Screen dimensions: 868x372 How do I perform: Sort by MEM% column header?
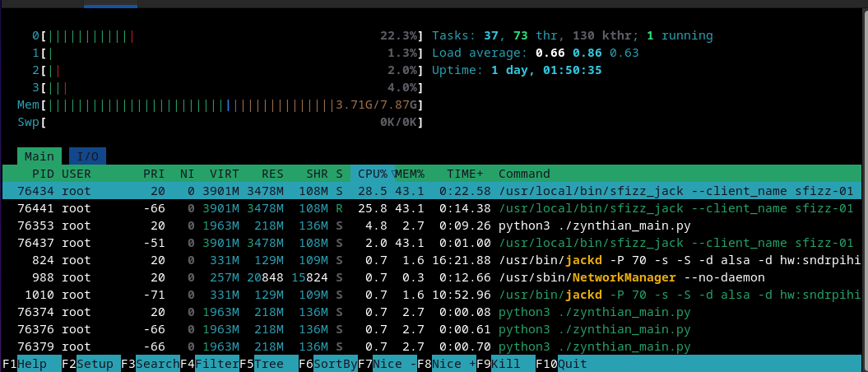pos(409,174)
